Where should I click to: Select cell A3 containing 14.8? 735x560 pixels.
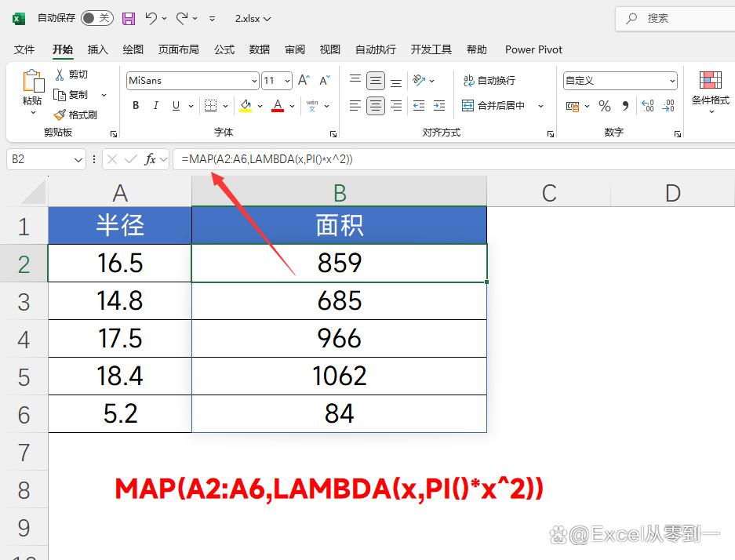120,301
